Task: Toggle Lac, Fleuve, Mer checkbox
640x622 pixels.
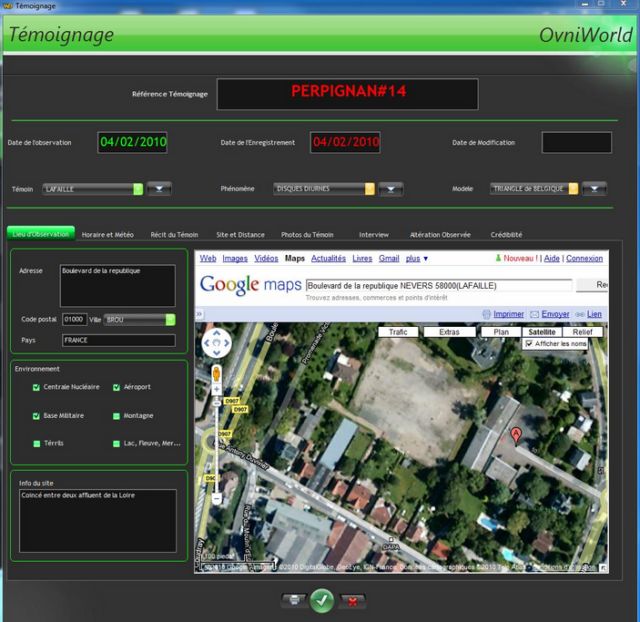Action: point(116,444)
